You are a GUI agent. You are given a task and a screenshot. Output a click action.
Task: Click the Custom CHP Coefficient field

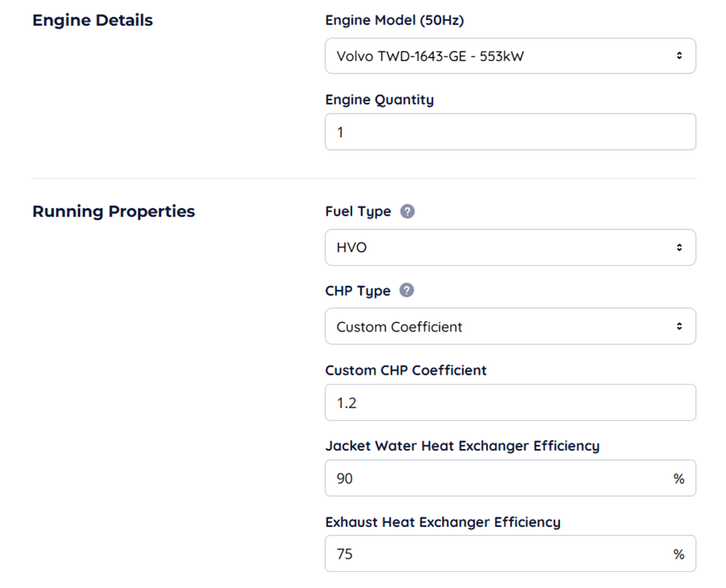pyautogui.click(x=510, y=402)
